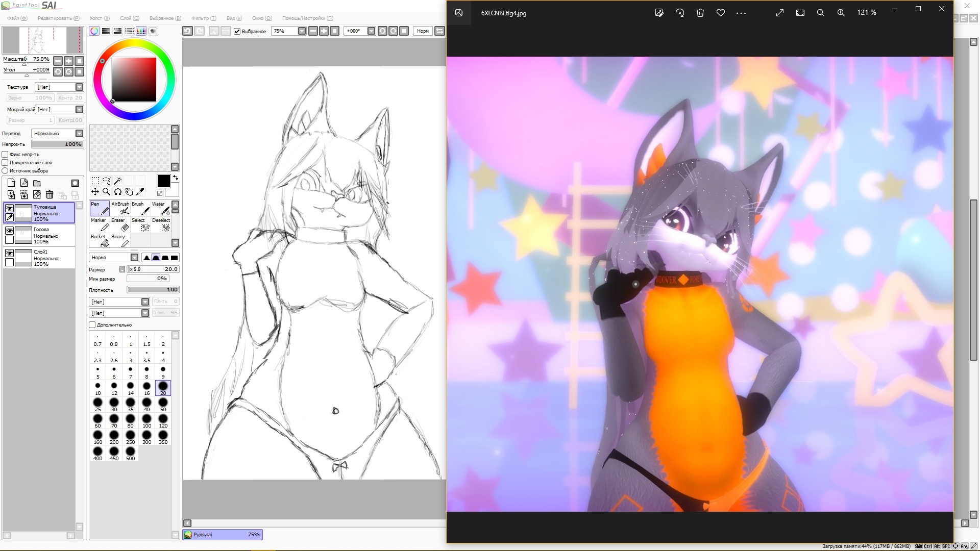Choose the eyedropper color picker tool

point(140,192)
